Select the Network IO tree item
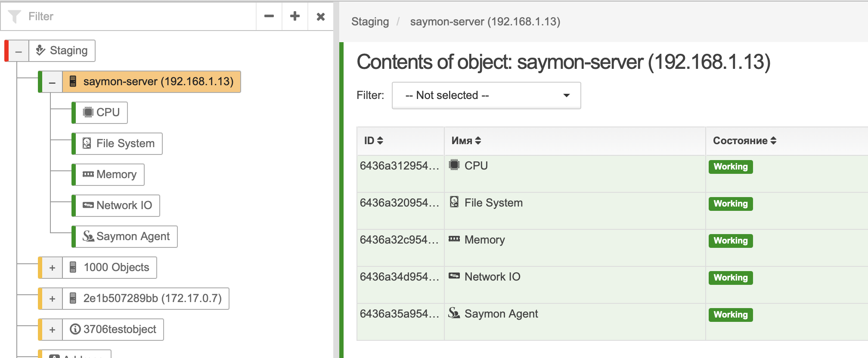This screenshot has height=358, width=868. click(x=118, y=205)
